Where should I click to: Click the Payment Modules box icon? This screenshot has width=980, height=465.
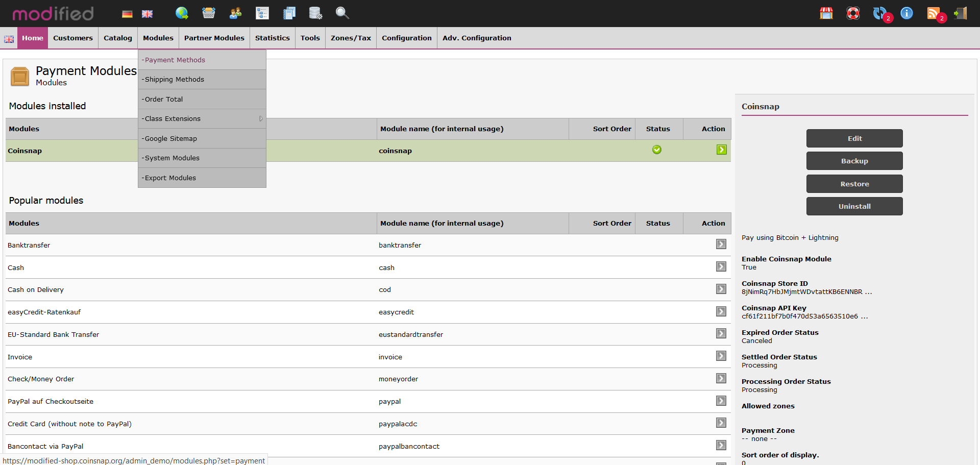(x=20, y=77)
